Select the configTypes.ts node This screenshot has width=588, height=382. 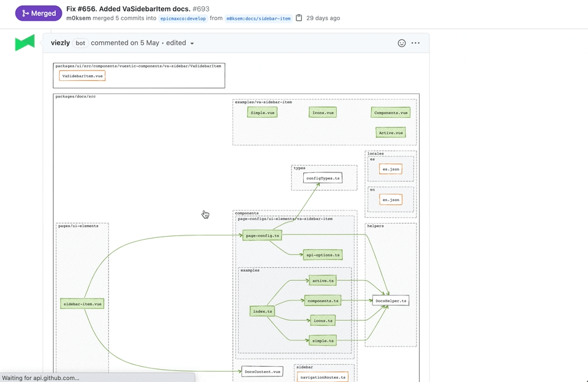(323, 178)
